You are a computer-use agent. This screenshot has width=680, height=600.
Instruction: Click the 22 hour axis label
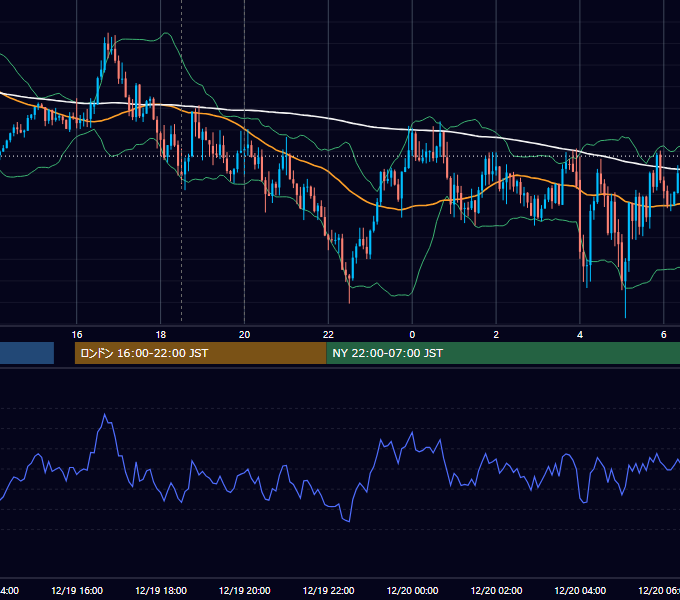pos(328,335)
